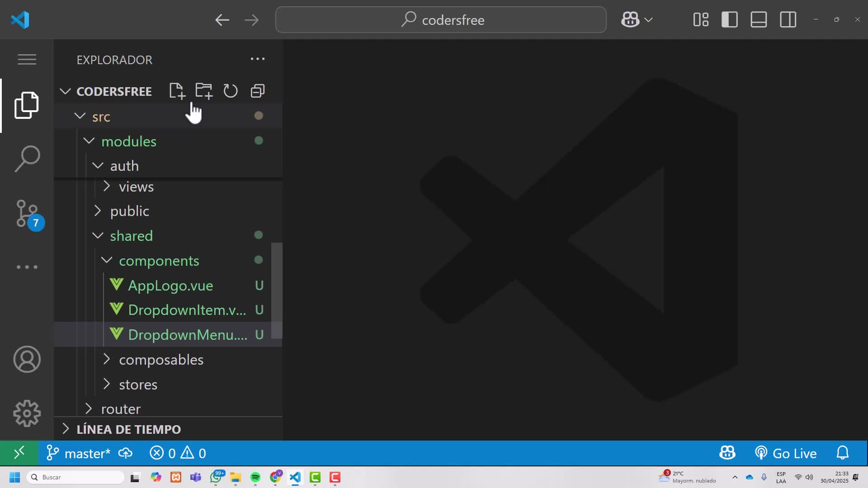
Task: Click the codersfree command center search box
Action: [441, 20]
